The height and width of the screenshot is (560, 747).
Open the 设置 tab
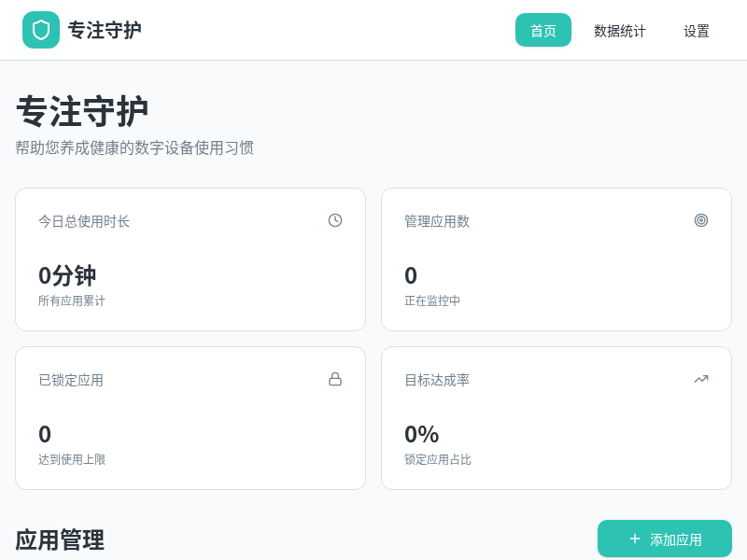[x=696, y=30]
